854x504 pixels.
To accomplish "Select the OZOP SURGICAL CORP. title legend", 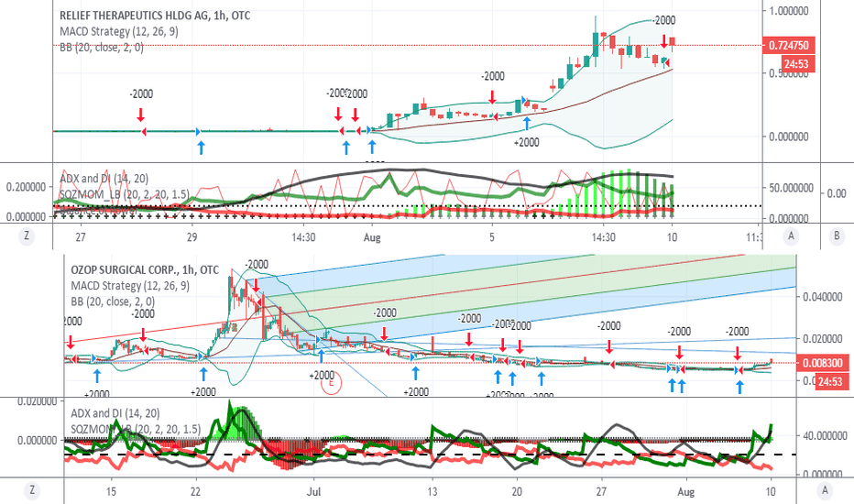I will pyautogui.click(x=145, y=269).
